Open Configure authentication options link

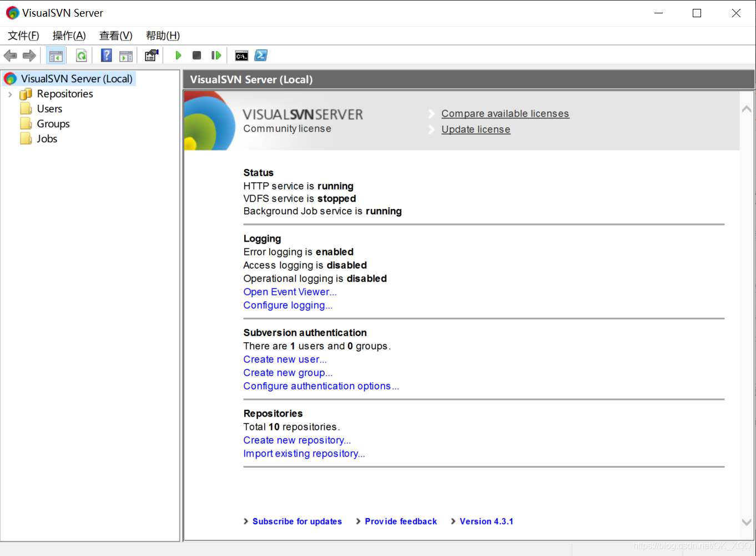click(x=321, y=386)
